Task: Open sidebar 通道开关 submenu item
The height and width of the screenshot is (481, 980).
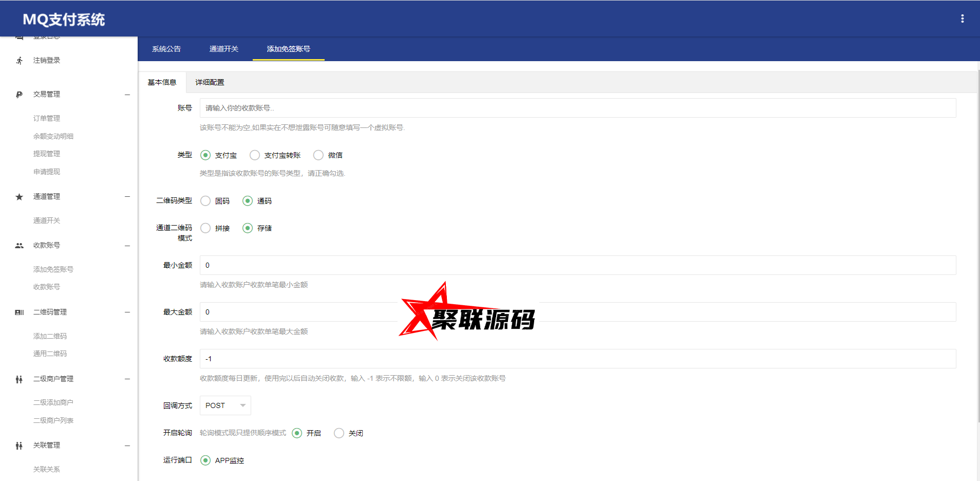Action: coord(47,221)
